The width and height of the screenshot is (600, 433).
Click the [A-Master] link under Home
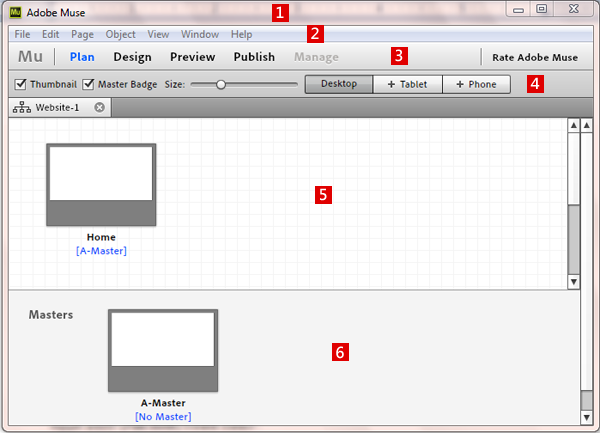coord(101,251)
